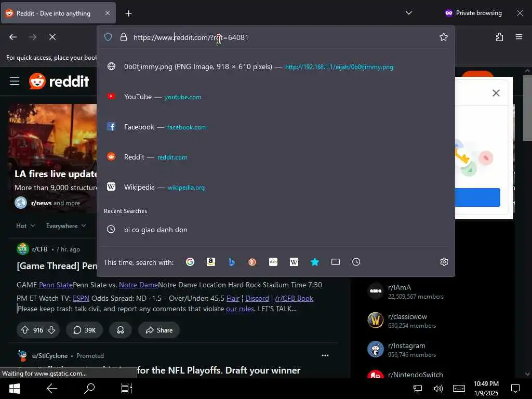Screen dimensions: 532x399
Task: Search this time with Bing
Action: (x=232, y=262)
